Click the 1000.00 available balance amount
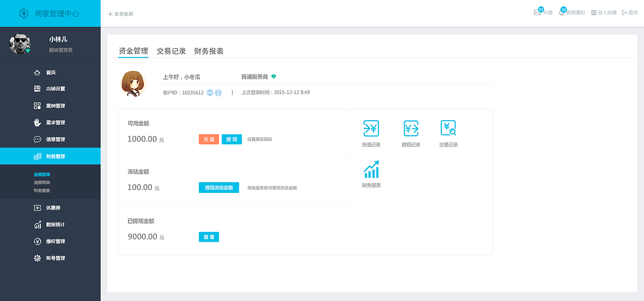Image resolution: width=644 pixels, height=301 pixels. point(142,139)
